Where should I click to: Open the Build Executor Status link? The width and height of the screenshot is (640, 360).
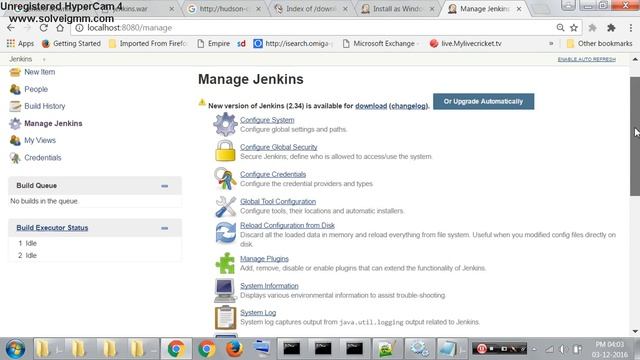tap(52, 228)
